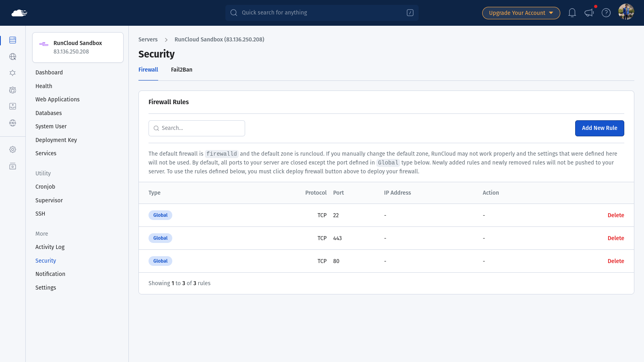Click the search magnifier in quick search
644x362 pixels.
tap(234, 13)
